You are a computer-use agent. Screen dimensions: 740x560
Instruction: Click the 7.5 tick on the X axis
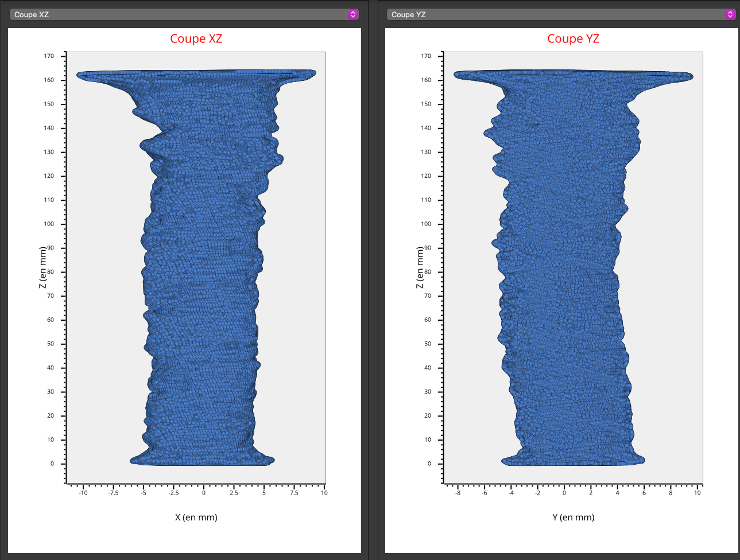coord(294,493)
